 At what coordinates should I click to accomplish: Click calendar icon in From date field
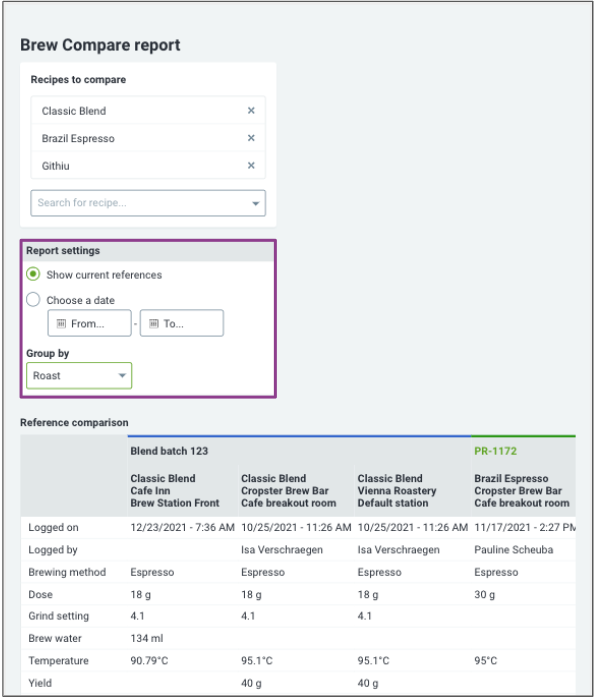62,324
